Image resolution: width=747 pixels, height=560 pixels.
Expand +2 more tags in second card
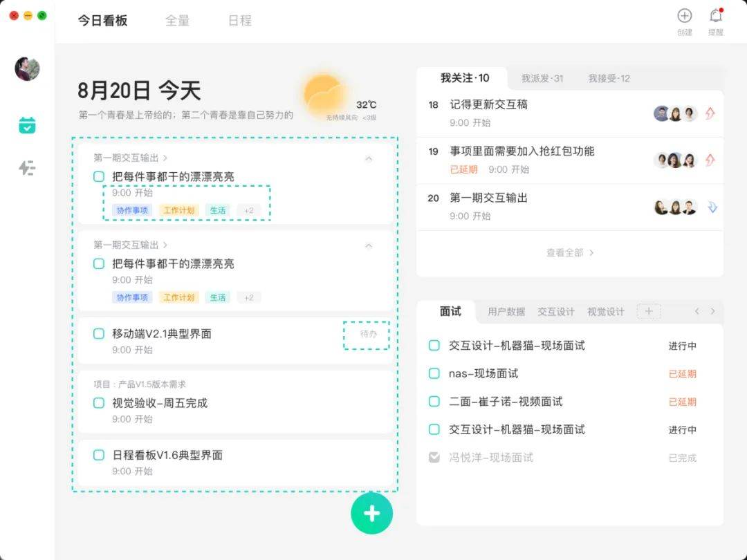point(249,297)
